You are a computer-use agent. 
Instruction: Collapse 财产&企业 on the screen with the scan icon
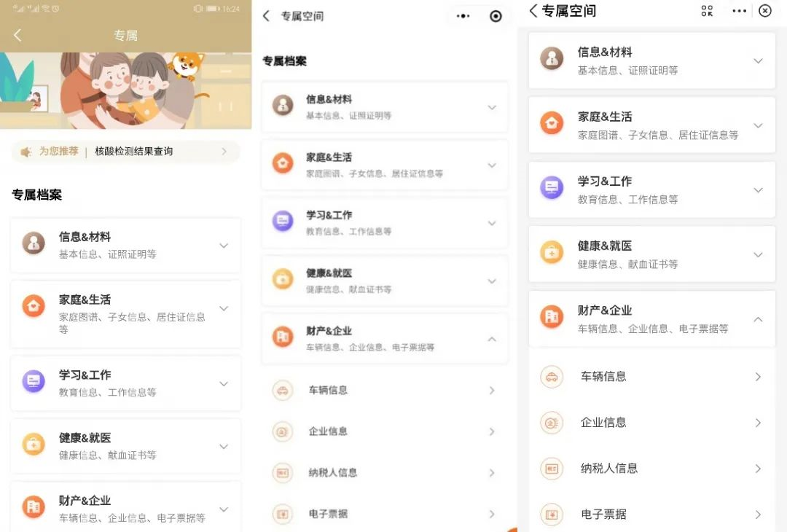(x=652, y=319)
